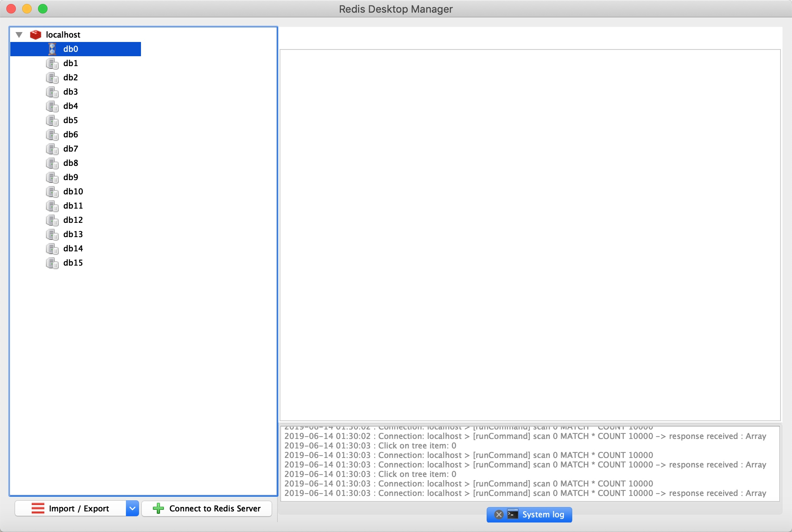Switch to the System log tab
The width and height of the screenshot is (792, 532).
[x=543, y=514]
